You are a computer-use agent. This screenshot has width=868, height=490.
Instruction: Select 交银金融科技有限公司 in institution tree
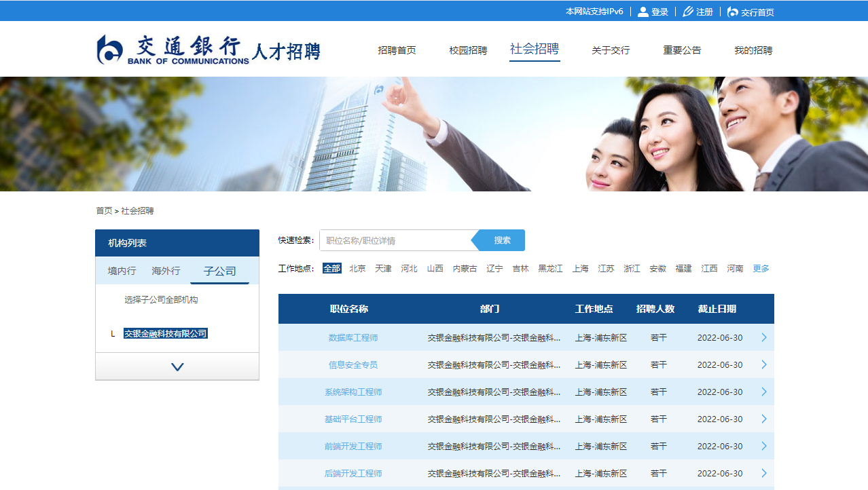click(165, 333)
